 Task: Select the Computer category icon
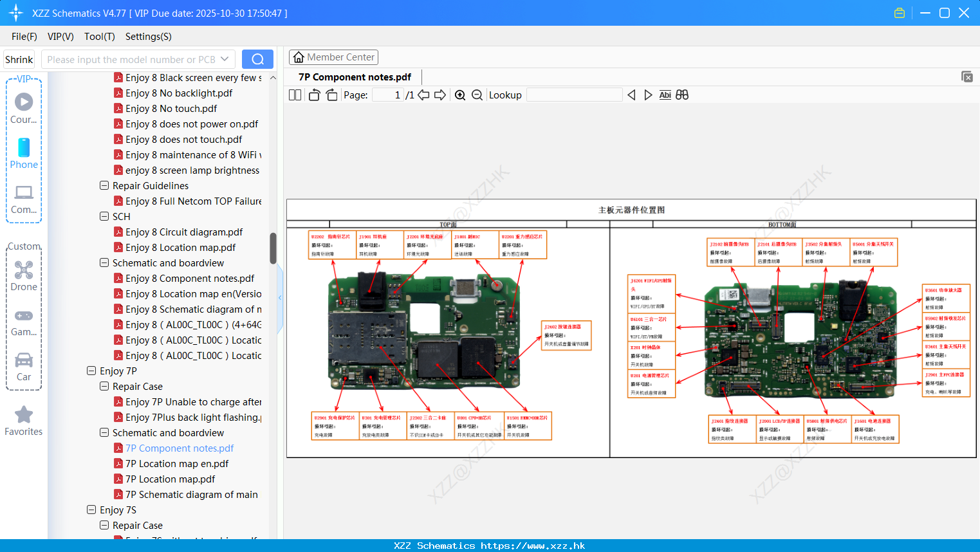click(24, 192)
